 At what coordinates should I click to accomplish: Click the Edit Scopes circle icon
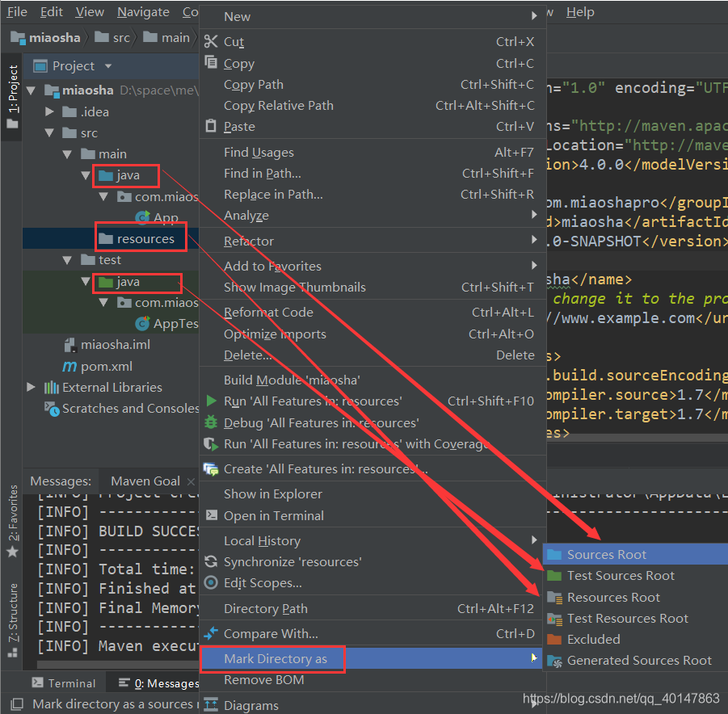(211, 582)
